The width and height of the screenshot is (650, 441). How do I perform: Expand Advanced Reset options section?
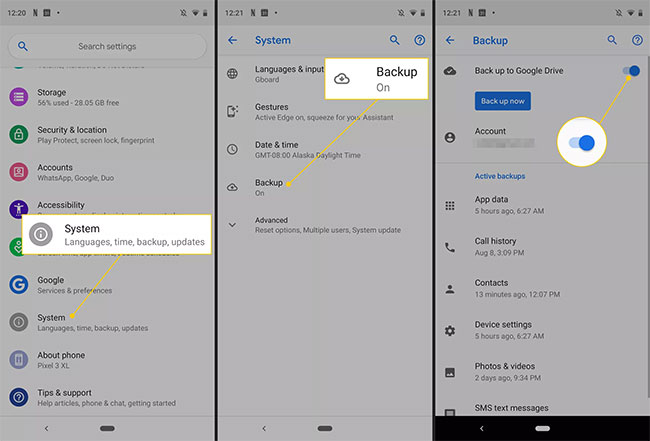[325, 225]
